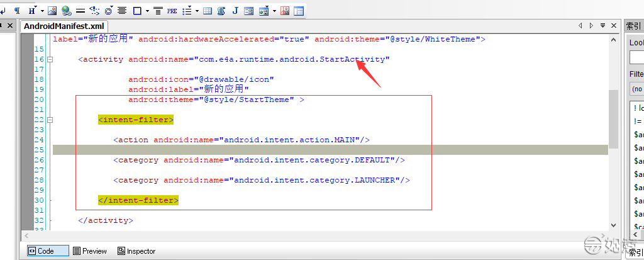Switch to the Inspector view
Screen dimensions: 644x260
click(136, 251)
